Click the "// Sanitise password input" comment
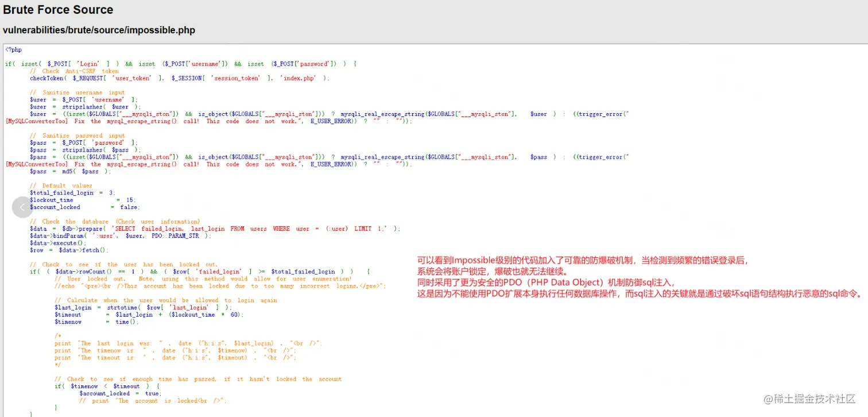Image resolution: width=868 pixels, height=417 pixels. 77,136
